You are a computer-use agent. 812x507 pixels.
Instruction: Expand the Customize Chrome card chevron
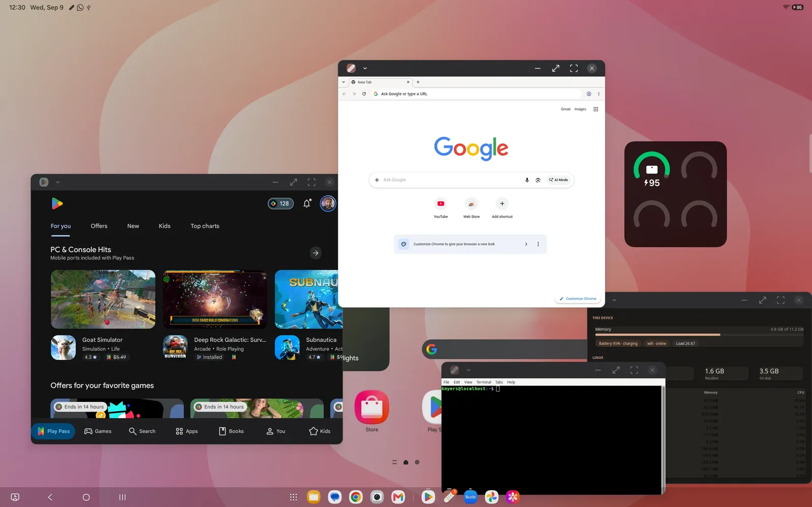[526, 244]
